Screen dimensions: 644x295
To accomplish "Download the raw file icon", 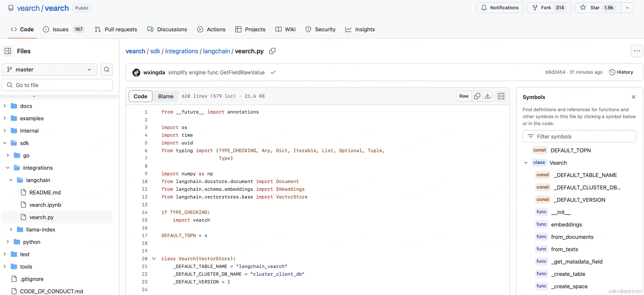I will tap(487, 96).
